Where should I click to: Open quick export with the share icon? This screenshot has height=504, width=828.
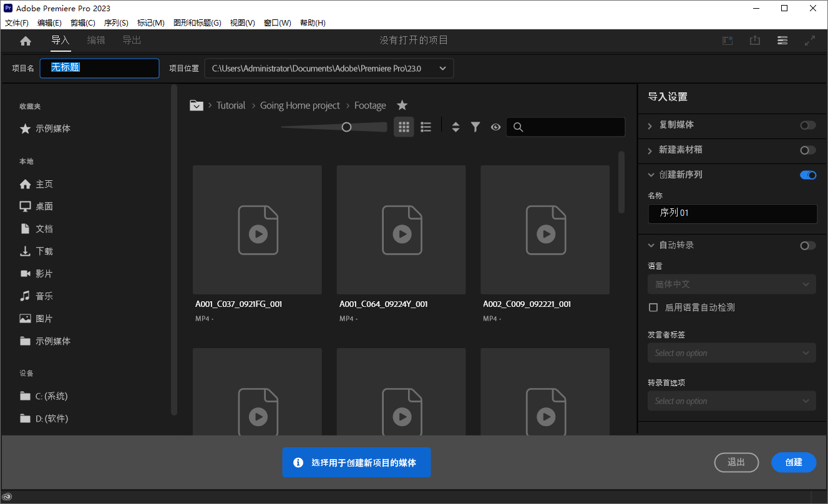coord(755,40)
